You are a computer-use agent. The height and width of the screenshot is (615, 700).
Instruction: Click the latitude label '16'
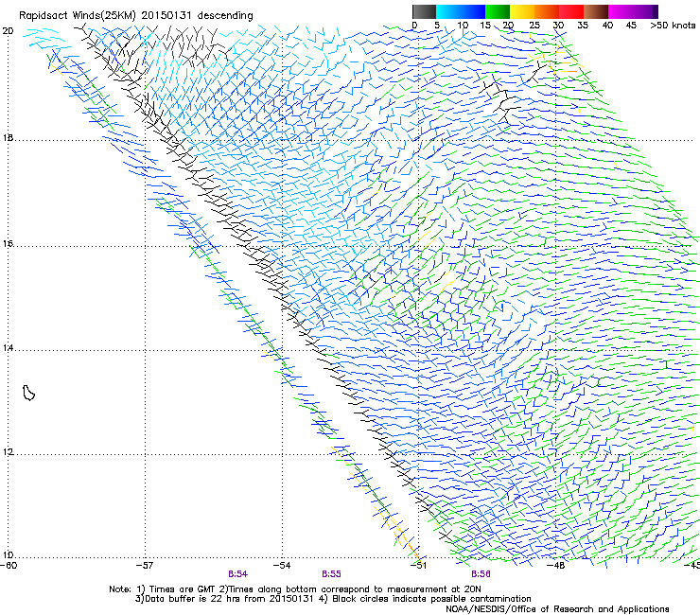pyautogui.click(x=8, y=244)
